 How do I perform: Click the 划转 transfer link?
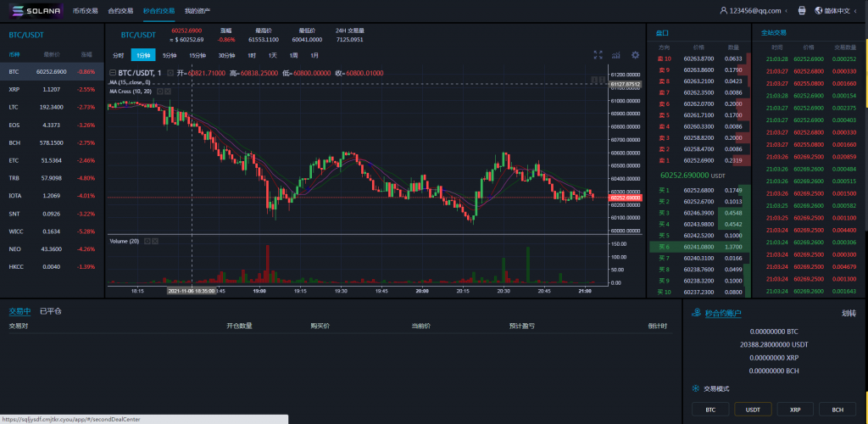[x=849, y=313]
